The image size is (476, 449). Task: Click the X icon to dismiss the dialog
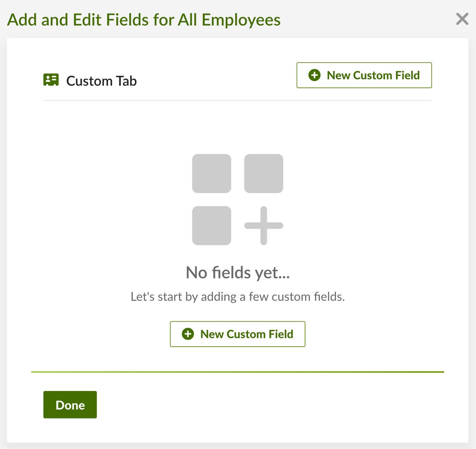pyautogui.click(x=462, y=19)
